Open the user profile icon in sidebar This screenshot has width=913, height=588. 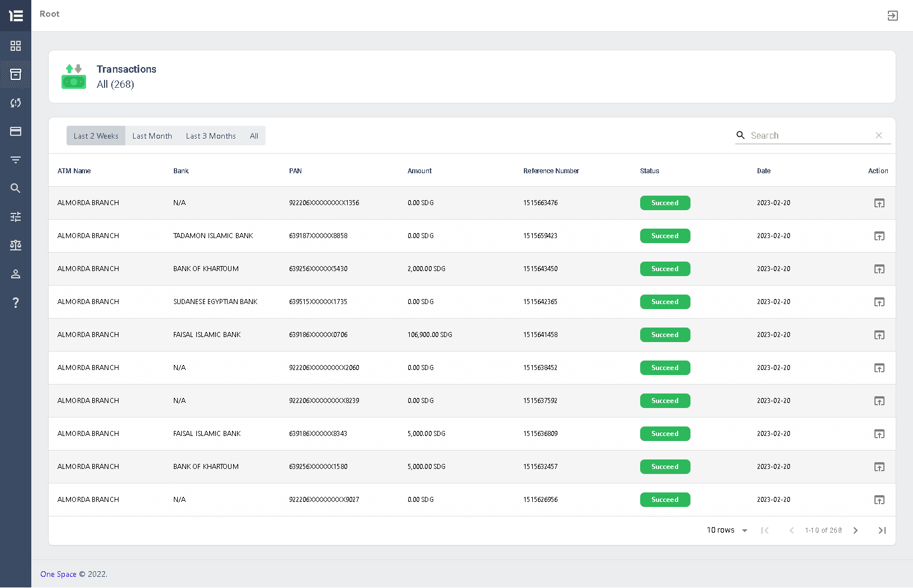click(15, 274)
